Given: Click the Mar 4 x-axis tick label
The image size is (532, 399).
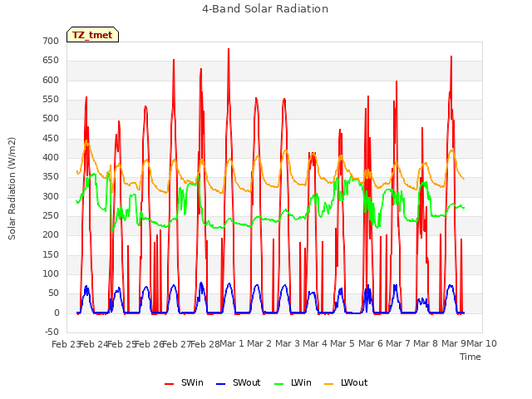Looking at the screenshot, I should (315, 343).
